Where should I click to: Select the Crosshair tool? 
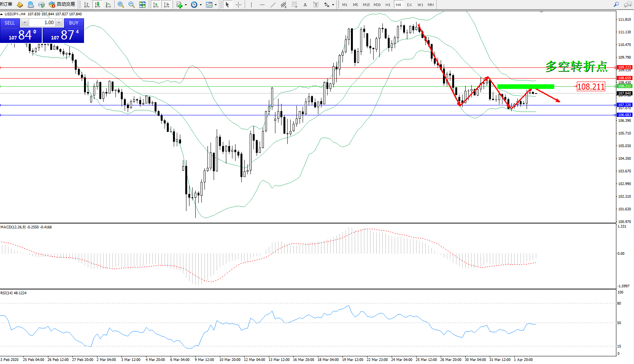[238, 5]
